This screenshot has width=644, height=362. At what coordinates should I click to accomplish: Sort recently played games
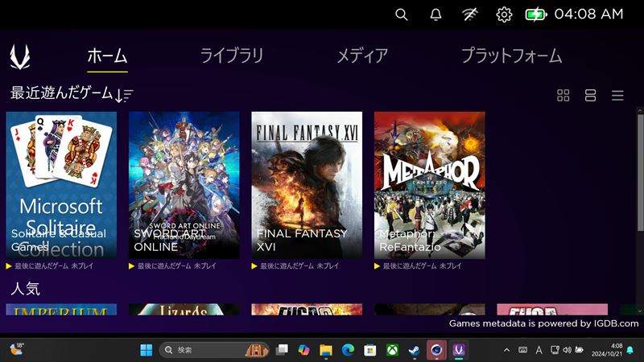[x=124, y=96]
